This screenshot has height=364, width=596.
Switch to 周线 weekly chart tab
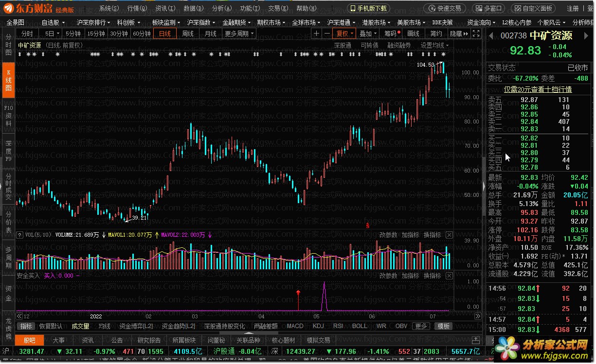(188, 34)
